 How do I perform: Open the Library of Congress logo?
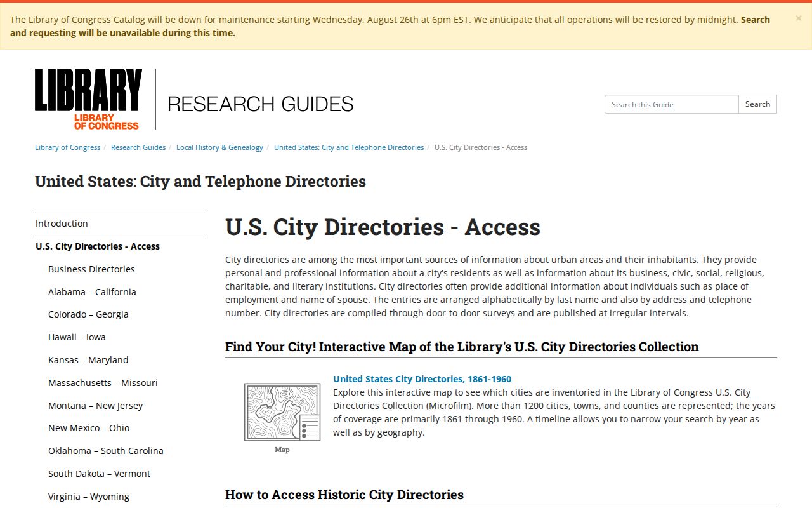[88, 99]
